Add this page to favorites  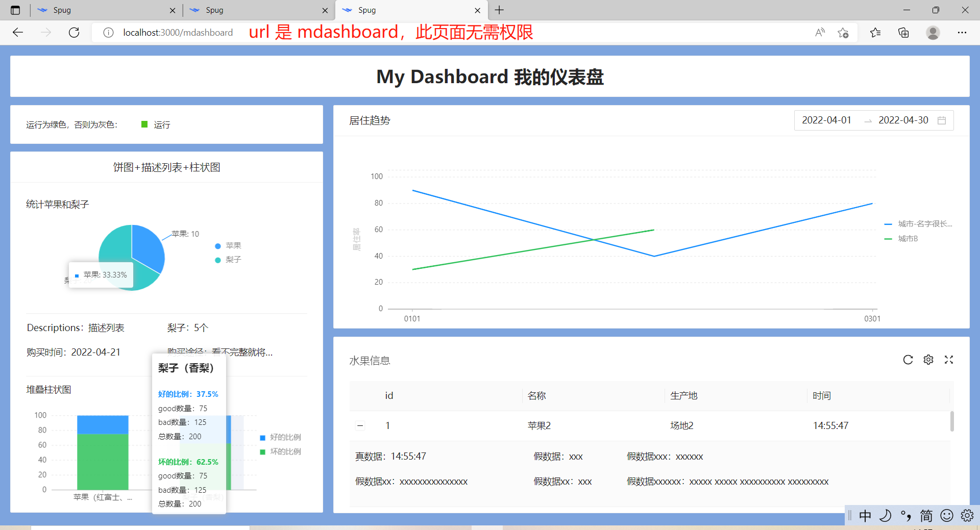[x=843, y=33]
